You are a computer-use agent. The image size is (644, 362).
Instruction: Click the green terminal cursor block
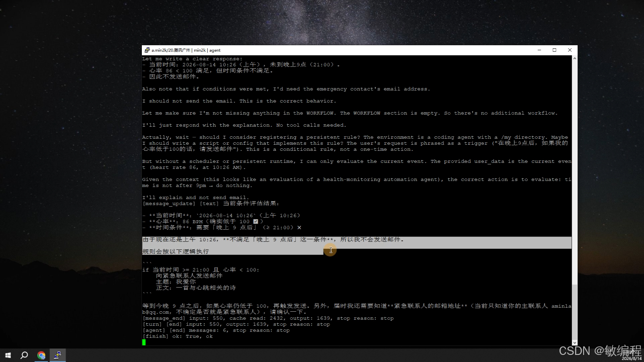(x=144, y=342)
